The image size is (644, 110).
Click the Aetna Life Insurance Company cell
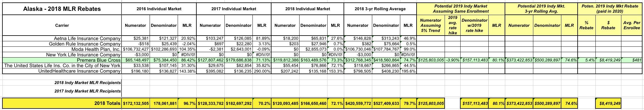pyautogui.click(x=62, y=38)
